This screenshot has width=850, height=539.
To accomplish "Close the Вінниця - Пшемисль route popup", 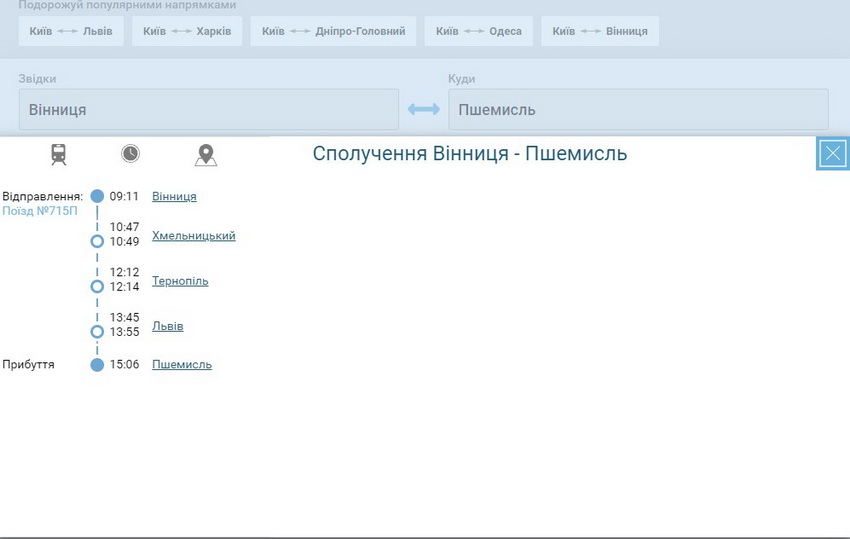I will coord(832,153).
